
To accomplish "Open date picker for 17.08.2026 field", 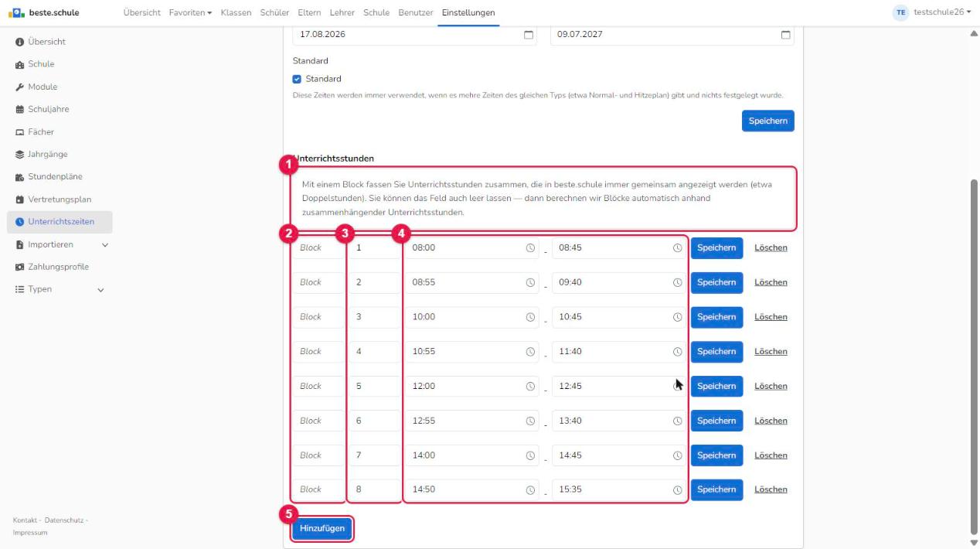I will coord(529,35).
